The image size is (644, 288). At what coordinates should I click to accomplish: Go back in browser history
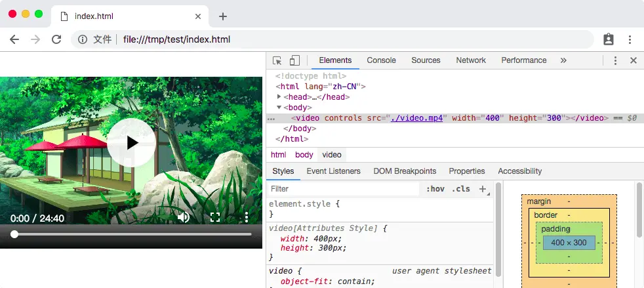click(14, 39)
